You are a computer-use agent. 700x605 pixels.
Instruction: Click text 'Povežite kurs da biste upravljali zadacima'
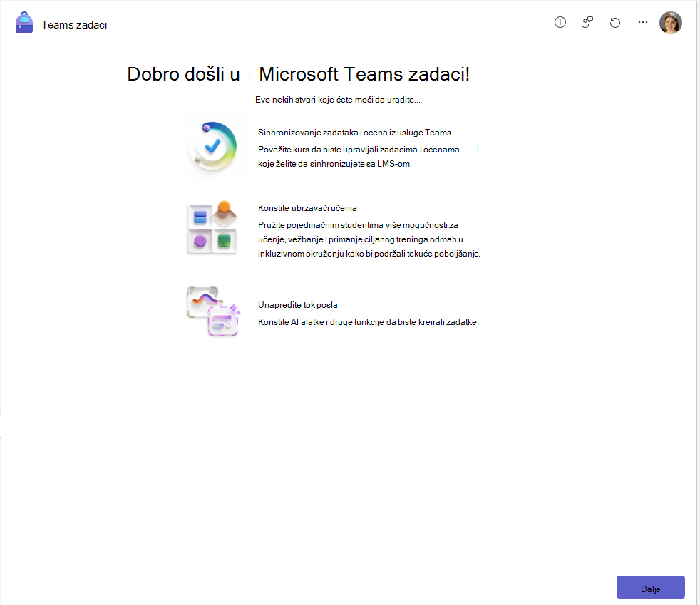337,150
